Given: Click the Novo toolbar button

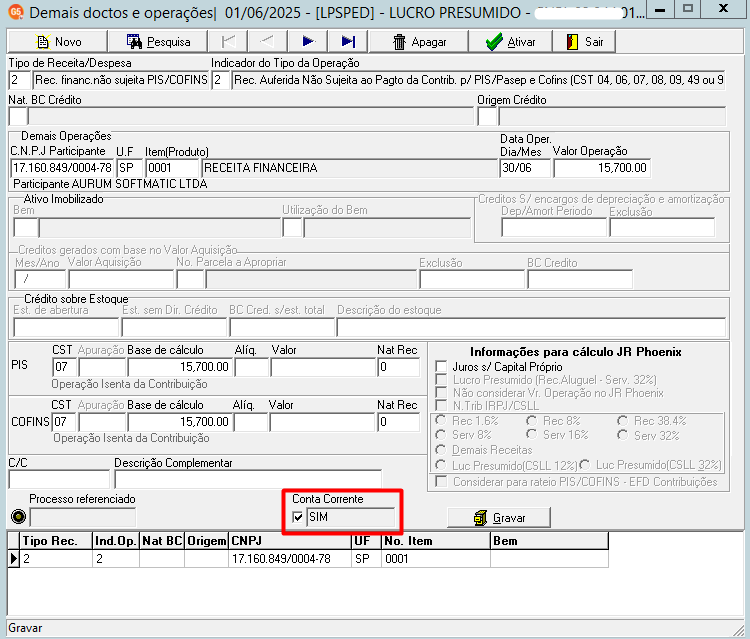Looking at the screenshot, I should (57, 42).
